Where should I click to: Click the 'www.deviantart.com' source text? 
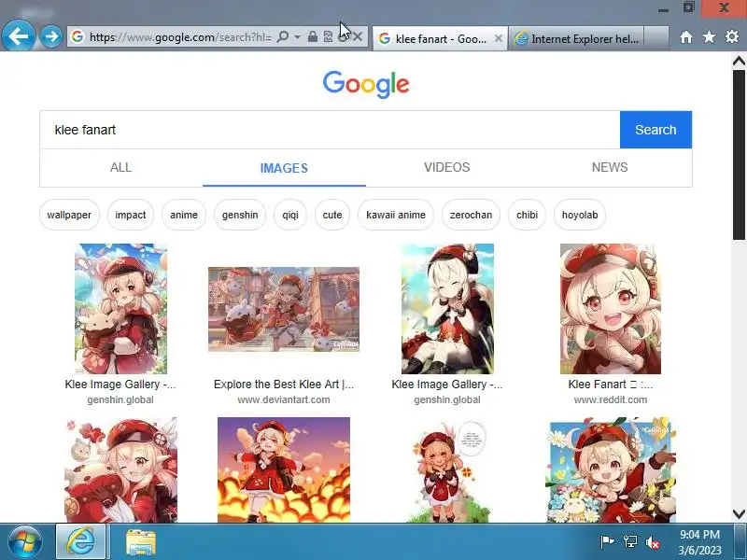click(284, 400)
